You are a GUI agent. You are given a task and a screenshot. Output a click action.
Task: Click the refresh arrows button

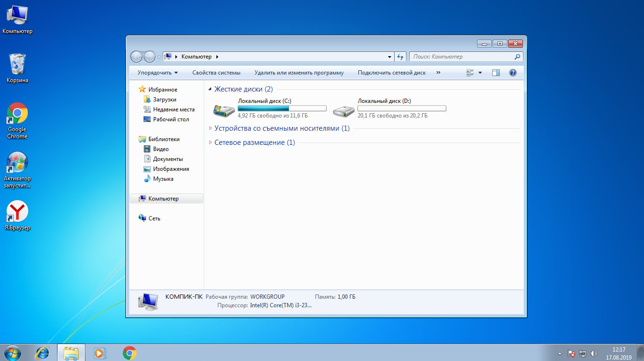coord(401,57)
